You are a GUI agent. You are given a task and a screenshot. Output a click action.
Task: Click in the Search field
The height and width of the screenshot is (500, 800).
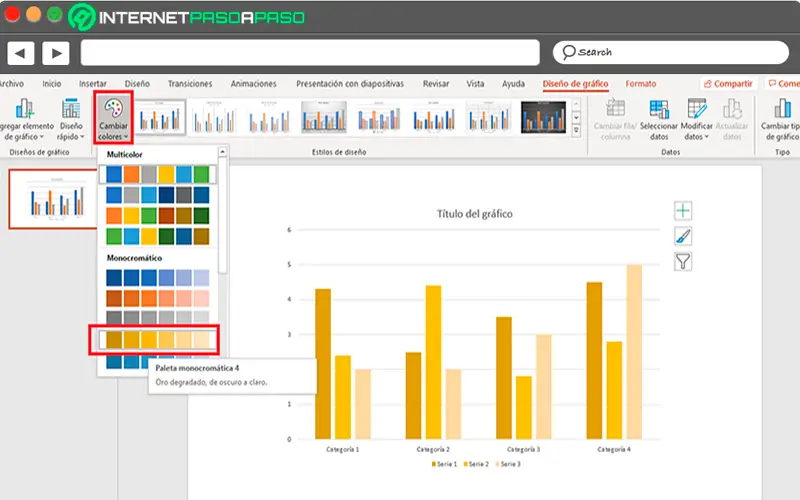click(x=670, y=52)
